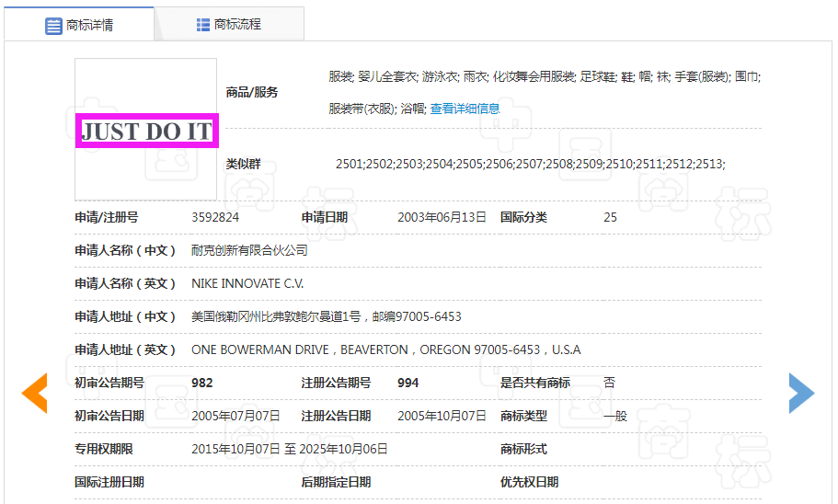Open the 查看详细信息 link
This screenshot has height=504, width=838.
point(465,109)
